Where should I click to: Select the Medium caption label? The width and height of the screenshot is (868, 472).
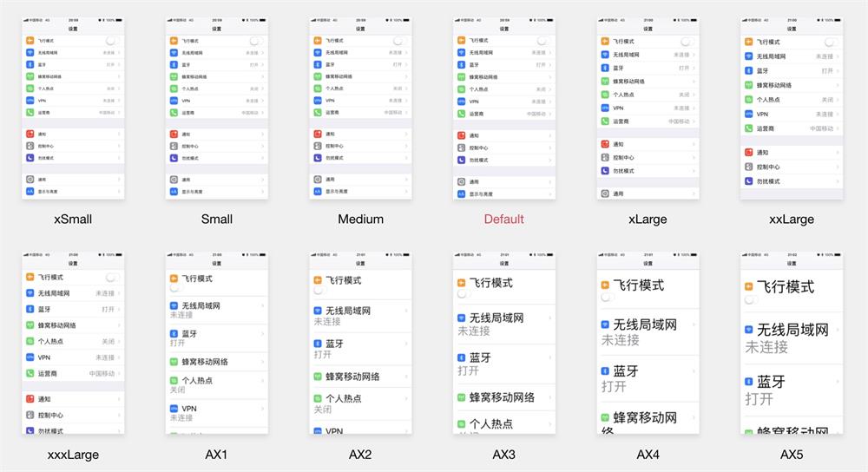[x=360, y=220]
